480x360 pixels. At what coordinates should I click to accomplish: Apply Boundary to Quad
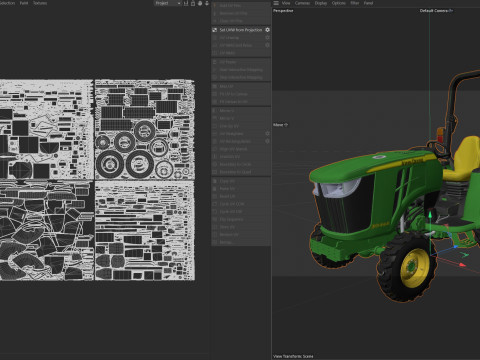coord(241,172)
